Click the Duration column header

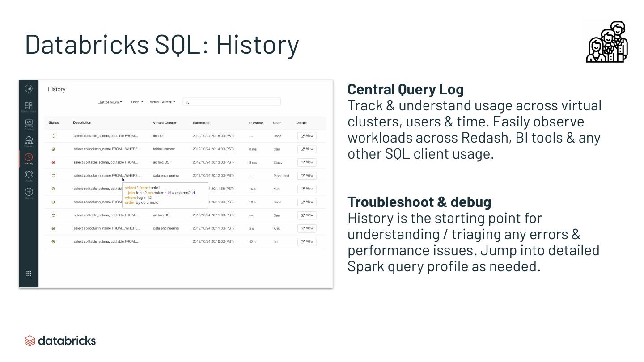click(256, 123)
